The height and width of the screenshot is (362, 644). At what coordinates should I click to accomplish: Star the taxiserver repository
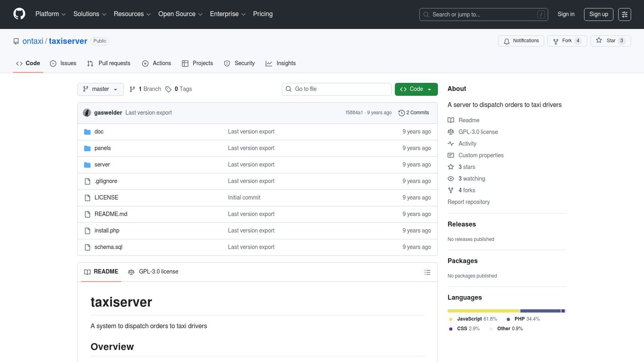(x=610, y=41)
